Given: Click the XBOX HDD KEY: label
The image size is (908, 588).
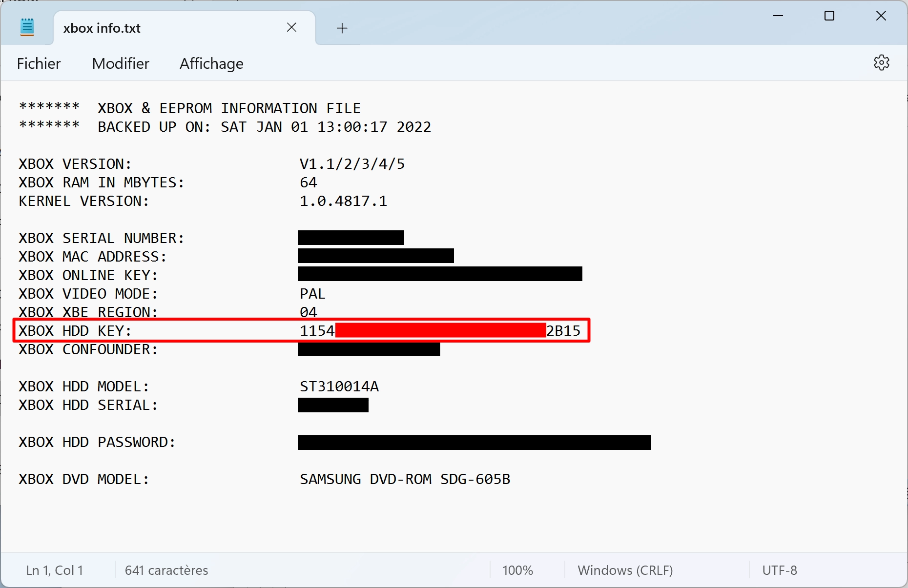Looking at the screenshot, I should click(75, 331).
